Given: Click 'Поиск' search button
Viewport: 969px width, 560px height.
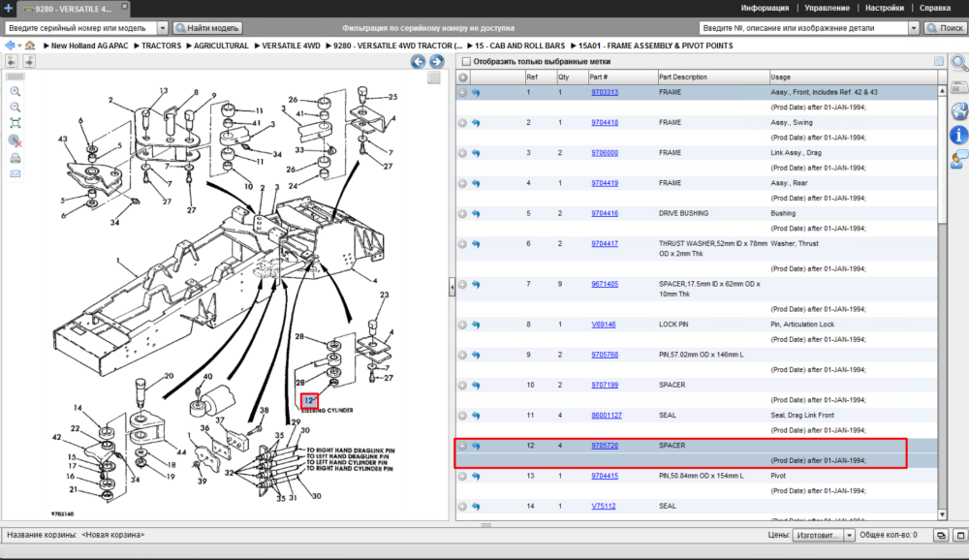Looking at the screenshot, I should coord(945,28).
